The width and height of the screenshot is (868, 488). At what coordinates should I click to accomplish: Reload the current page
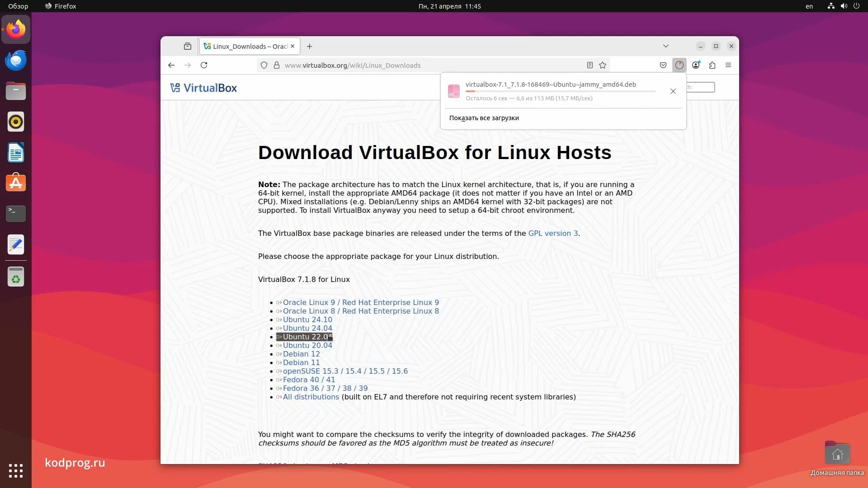204,65
